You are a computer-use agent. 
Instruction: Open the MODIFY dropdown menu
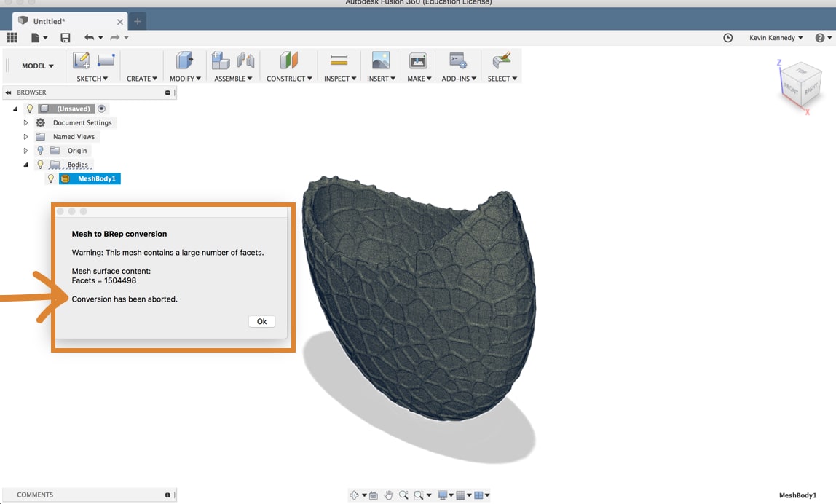(x=186, y=79)
